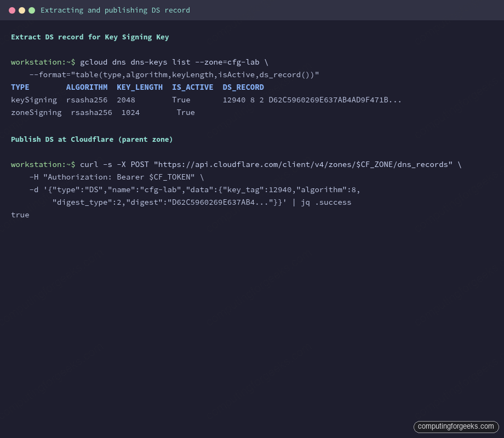504x438 pixels.
Task: Click the green zoom traffic light icon
Action: click(32, 9)
